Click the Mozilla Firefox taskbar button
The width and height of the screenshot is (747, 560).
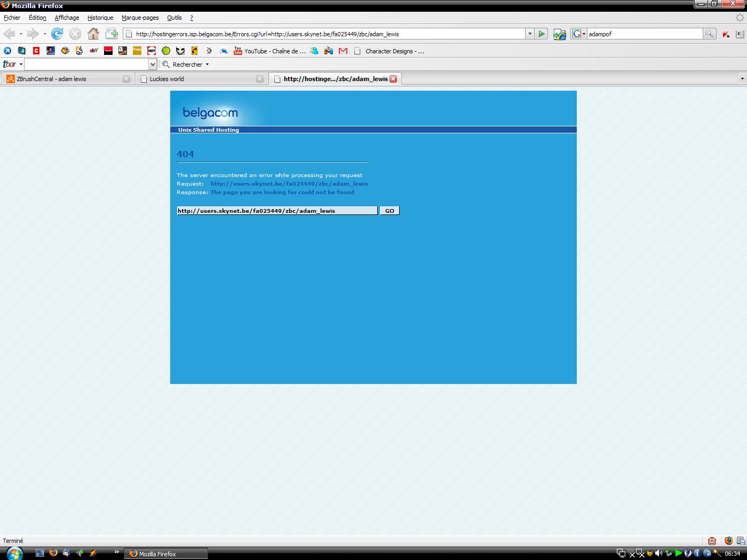point(166,554)
